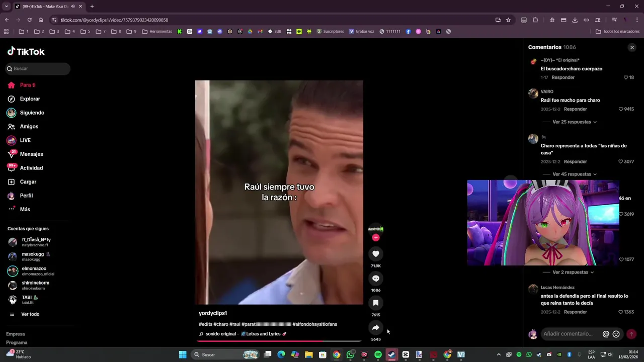Like the video with the heart icon
644x362 pixels.
click(375, 254)
